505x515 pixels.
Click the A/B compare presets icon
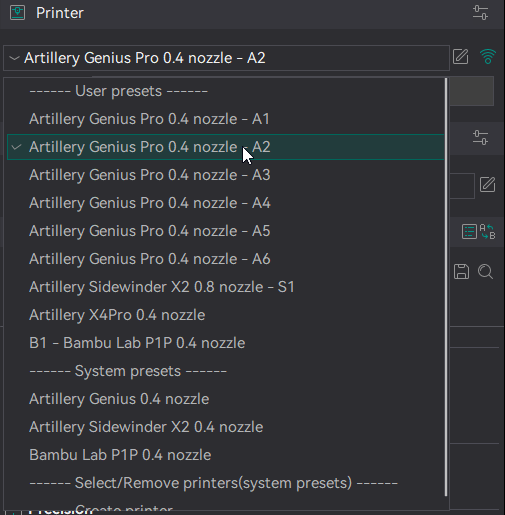coord(488,231)
